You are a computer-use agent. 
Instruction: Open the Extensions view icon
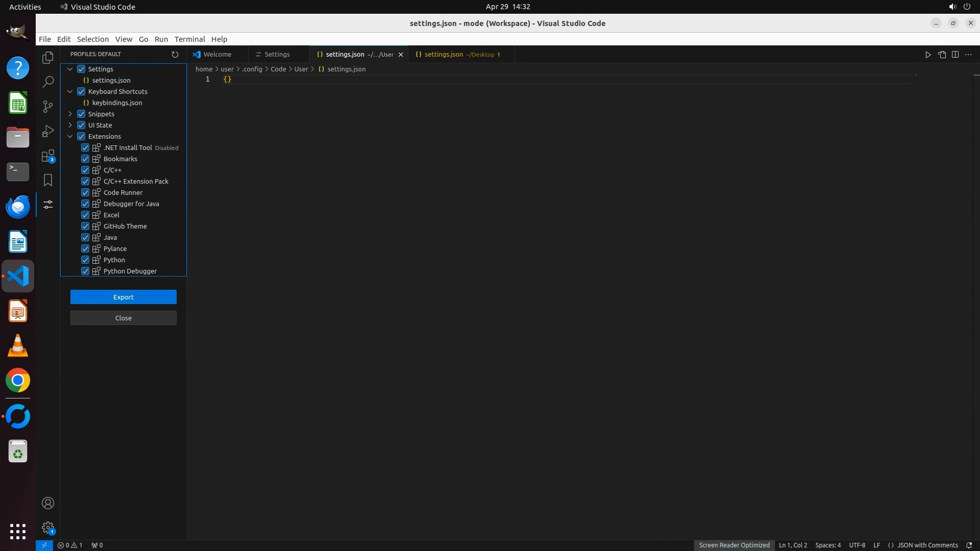tap(48, 156)
